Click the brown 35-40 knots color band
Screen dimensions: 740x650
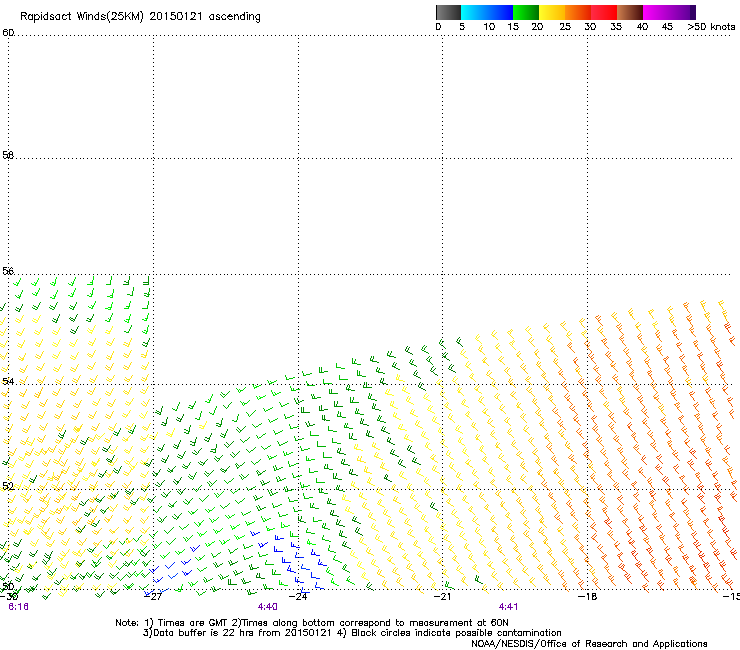pyautogui.click(x=630, y=12)
